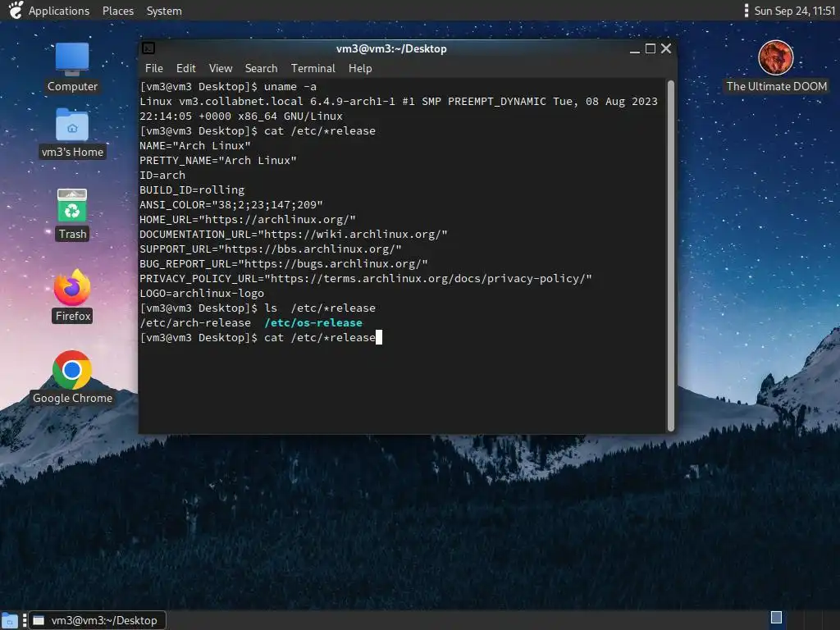
Task: Click the HOME_URL archlinux.org line
Action: coord(248,220)
